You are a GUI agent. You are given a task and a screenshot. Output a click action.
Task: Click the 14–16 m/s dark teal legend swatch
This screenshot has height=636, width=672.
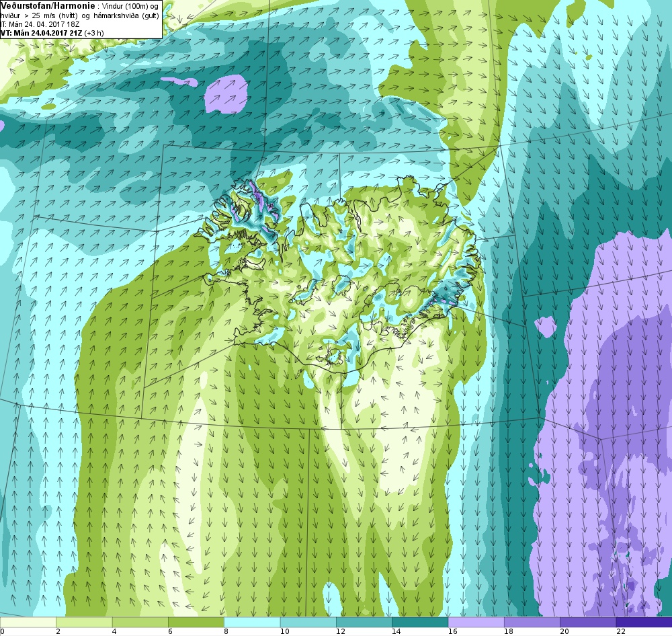pos(420,622)
